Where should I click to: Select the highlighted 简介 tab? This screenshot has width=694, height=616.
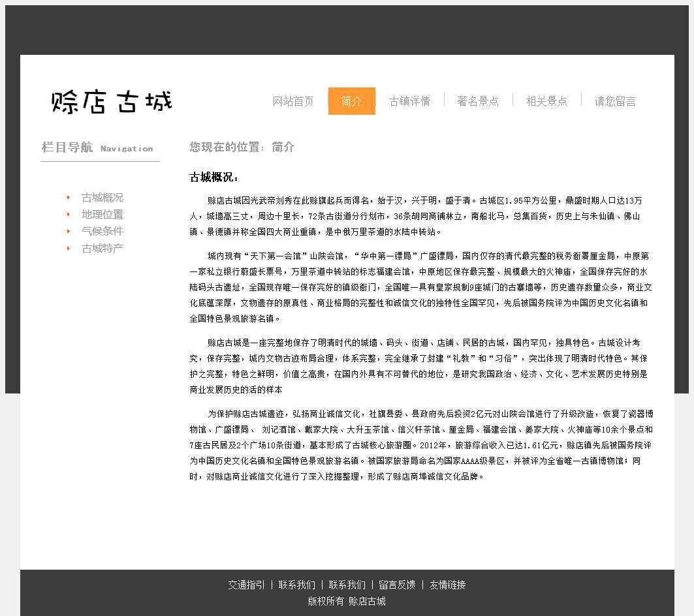coord(351,101)
